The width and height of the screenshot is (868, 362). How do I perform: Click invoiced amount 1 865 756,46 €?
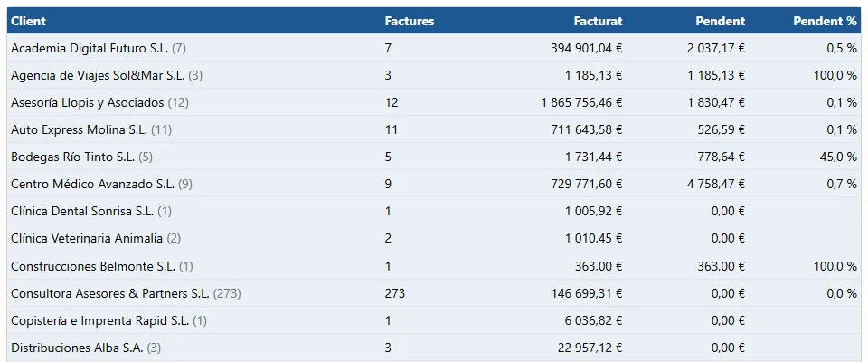point(581,102)
